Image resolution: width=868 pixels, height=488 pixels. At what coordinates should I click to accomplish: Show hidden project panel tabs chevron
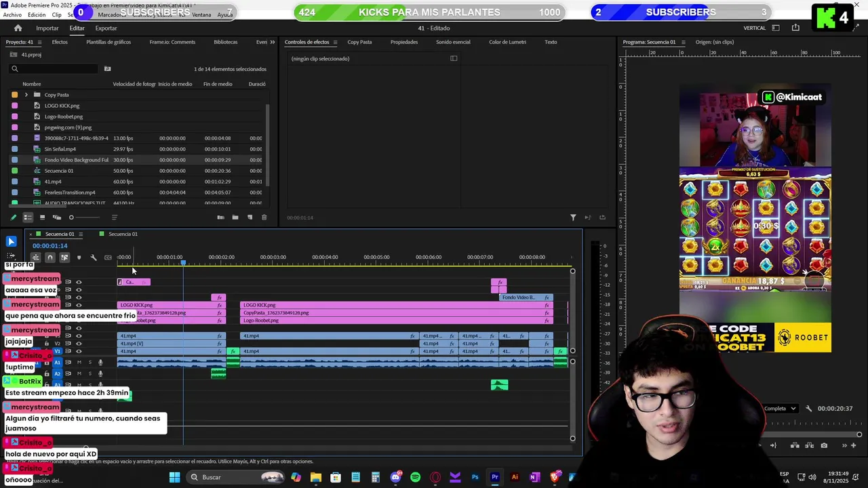coord(273,42)
